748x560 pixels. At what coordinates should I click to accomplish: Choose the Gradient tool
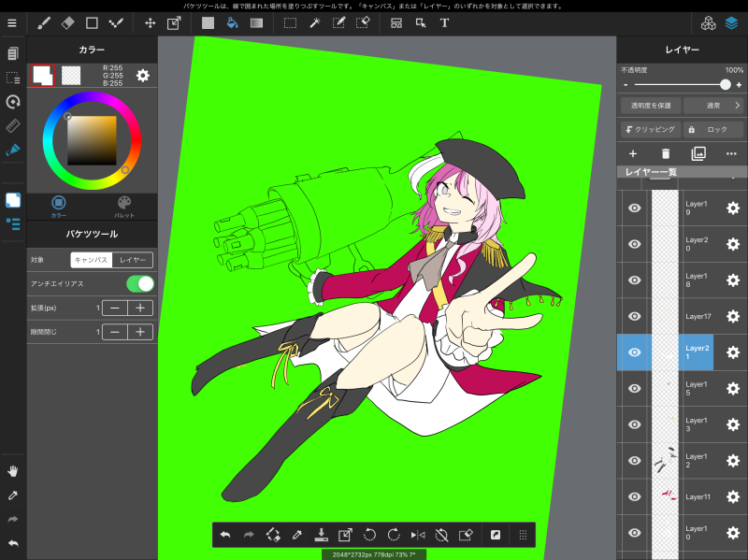[255, 22]
